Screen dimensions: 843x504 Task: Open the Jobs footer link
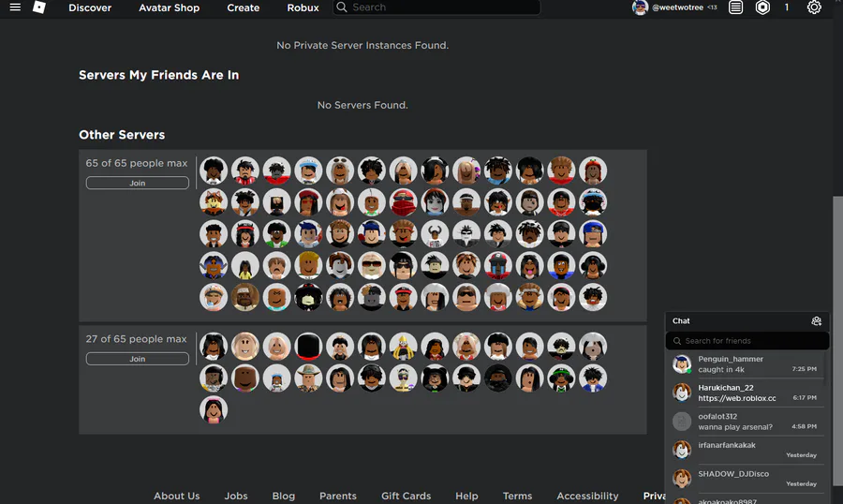[236, 496]
